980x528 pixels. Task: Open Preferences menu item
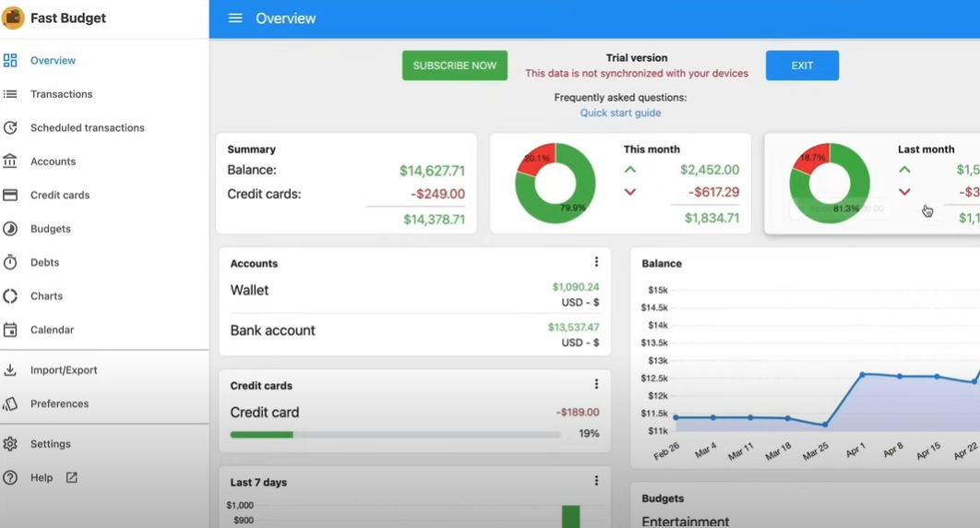59,403
